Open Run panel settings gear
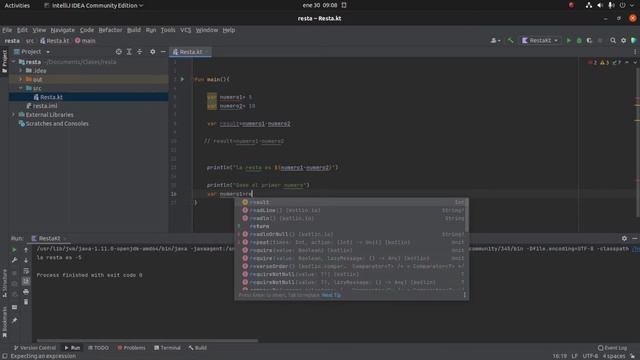Screen dimensions: 640x360 point(624,238)
